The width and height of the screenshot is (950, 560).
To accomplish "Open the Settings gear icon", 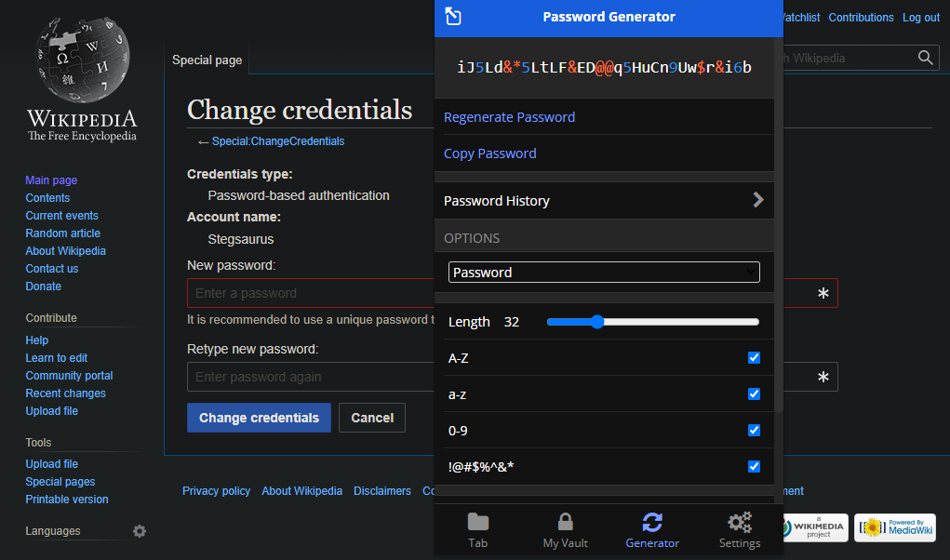I will 739,522.
